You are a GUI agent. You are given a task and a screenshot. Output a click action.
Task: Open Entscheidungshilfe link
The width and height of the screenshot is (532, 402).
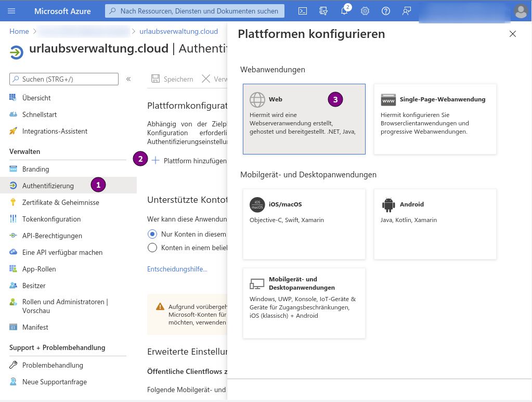point(177,269)
